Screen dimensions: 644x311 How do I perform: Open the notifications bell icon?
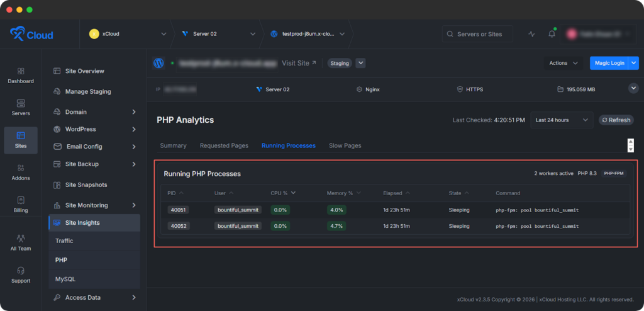pyautogui.click(x=552, y=34)
